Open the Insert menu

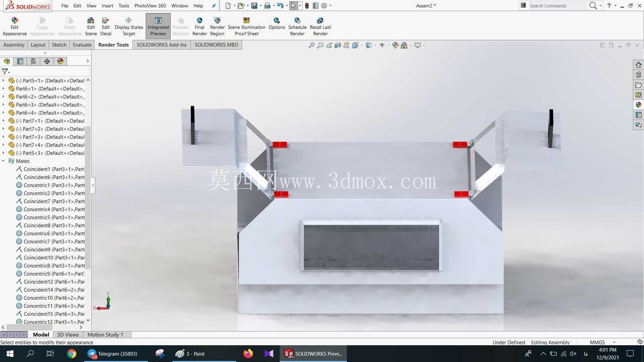[x=107, y=6]
